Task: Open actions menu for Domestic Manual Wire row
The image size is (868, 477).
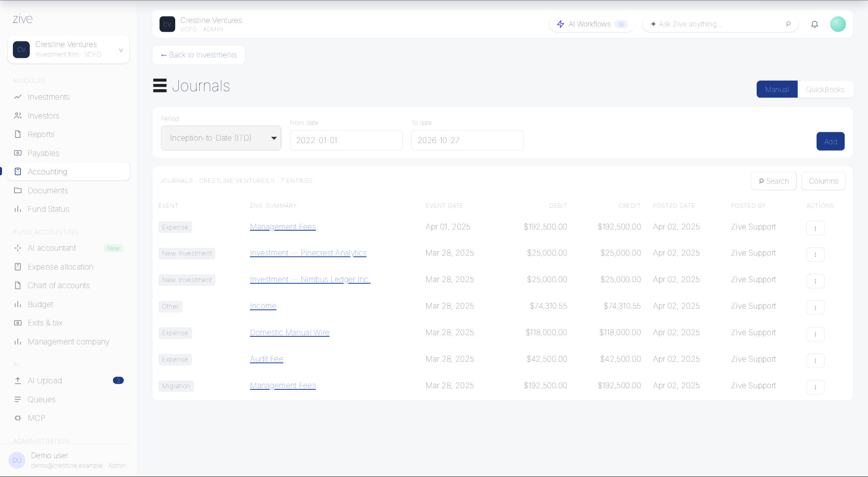Action: click(x=815, y=334)
